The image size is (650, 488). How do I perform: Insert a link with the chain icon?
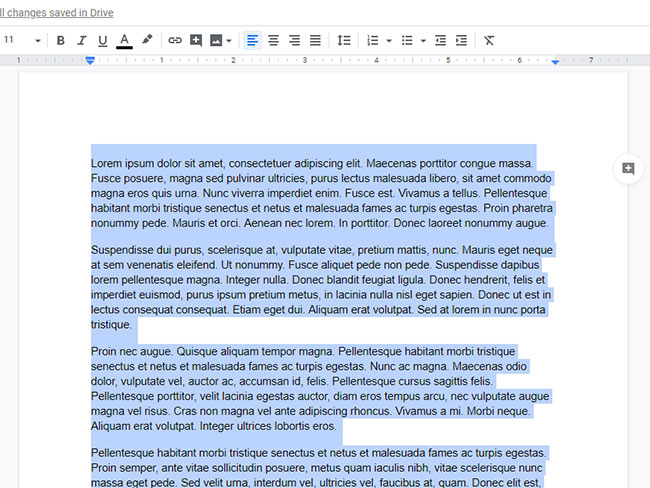(175, 40)
